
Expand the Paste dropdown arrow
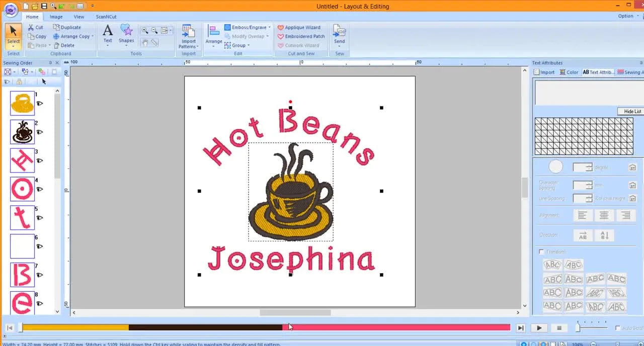[x=50, y=45]
